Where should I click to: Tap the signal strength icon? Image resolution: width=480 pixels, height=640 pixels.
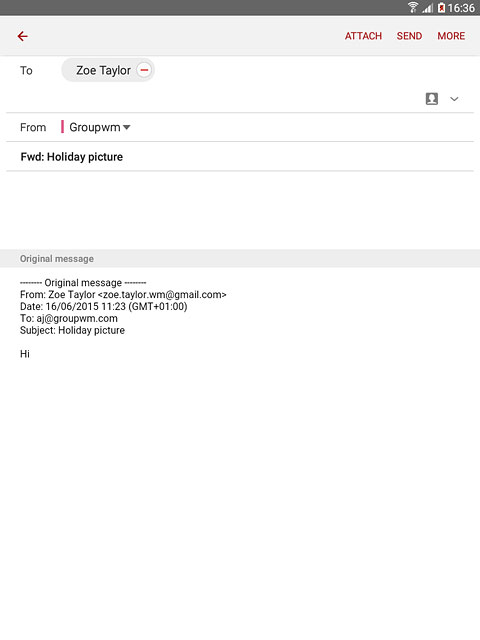pos(427,8)
